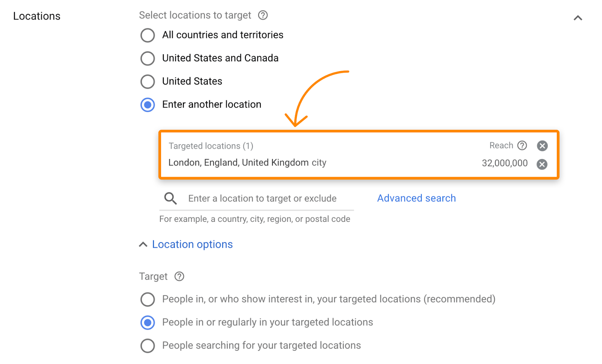602x364 pixels.
Task: Select the London, England targeted location entry
Action: coord(247,162)
